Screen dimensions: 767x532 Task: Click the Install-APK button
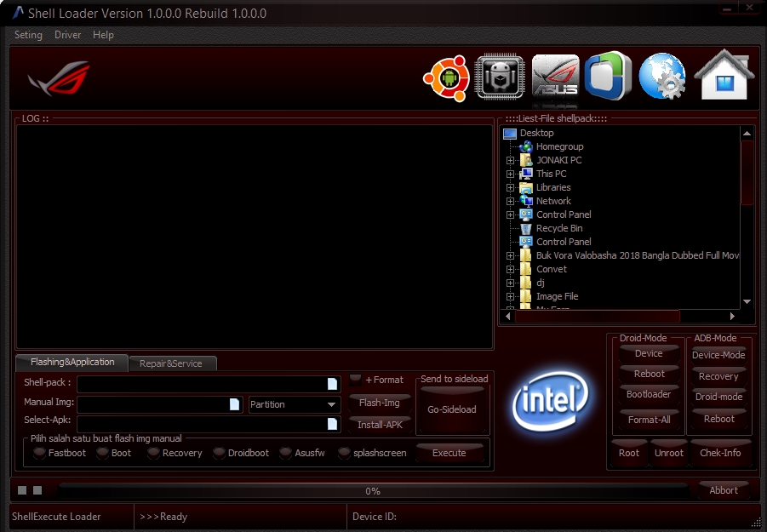click(x=380, y=425)
